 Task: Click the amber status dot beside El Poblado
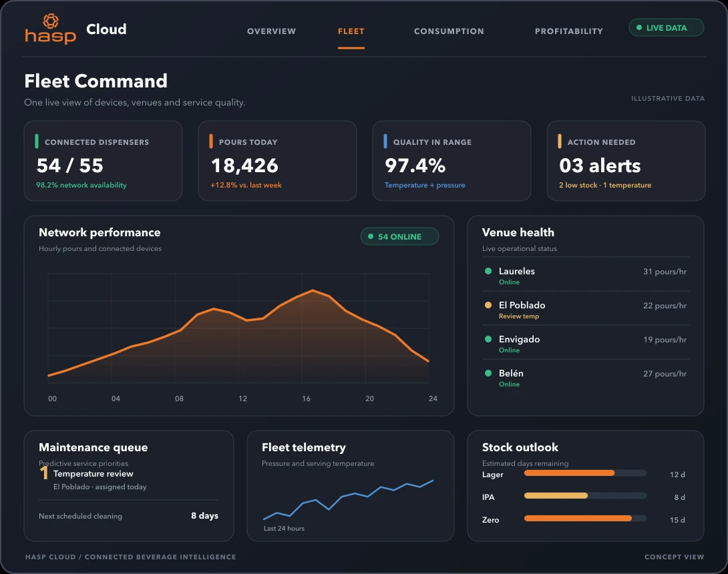coord(488,305)
